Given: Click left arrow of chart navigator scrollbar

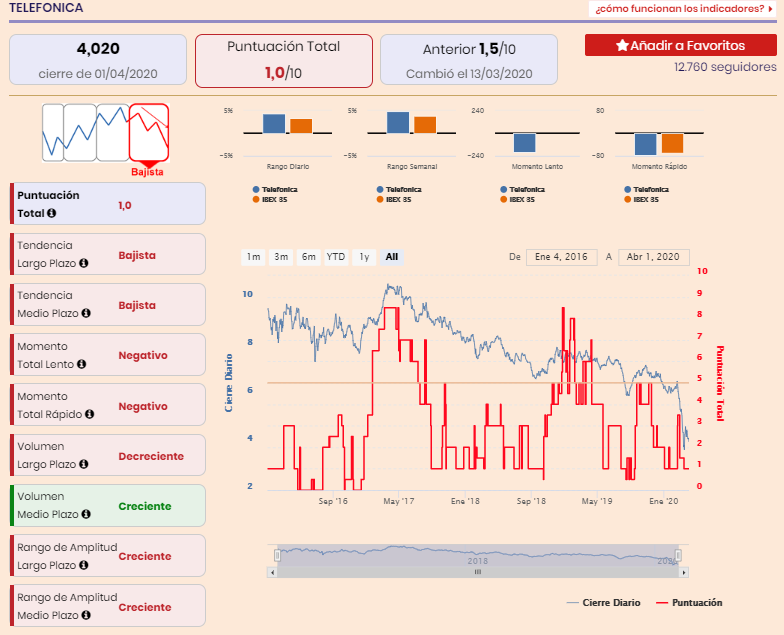Looking at the screenshot, I should pos(272,572).
